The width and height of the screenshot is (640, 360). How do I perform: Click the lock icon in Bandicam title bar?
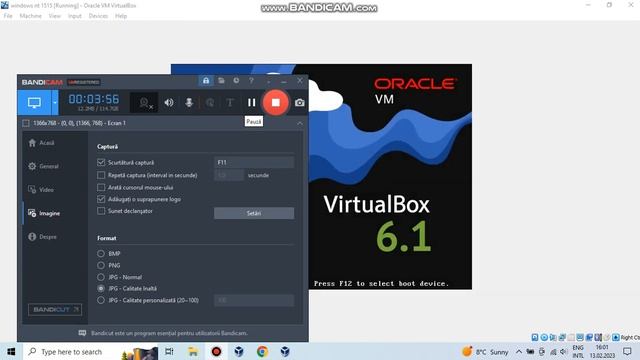206,81
